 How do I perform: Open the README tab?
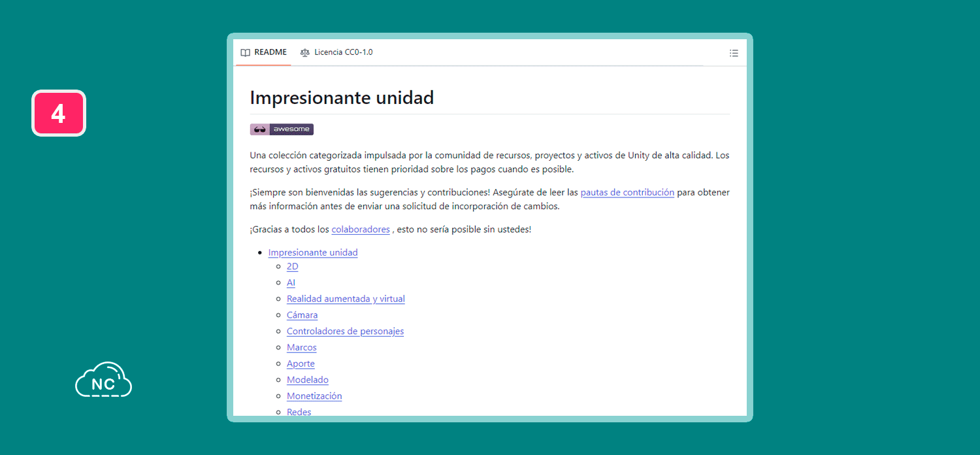(x=263, y=52)
